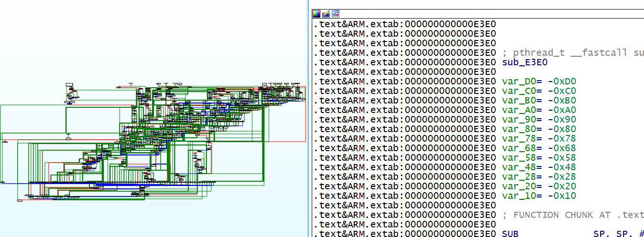The image size is (644, 237).
Task: Click the SUB instruction mnemonic
Action: (511, 234)
